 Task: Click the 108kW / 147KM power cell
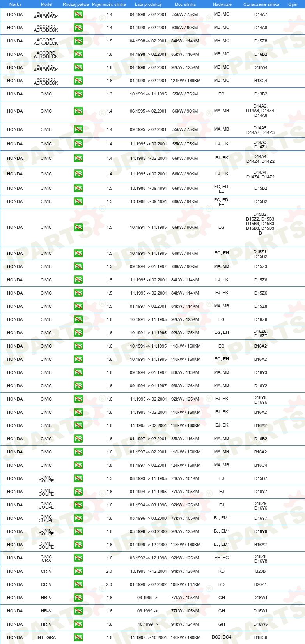click(186, 584)
